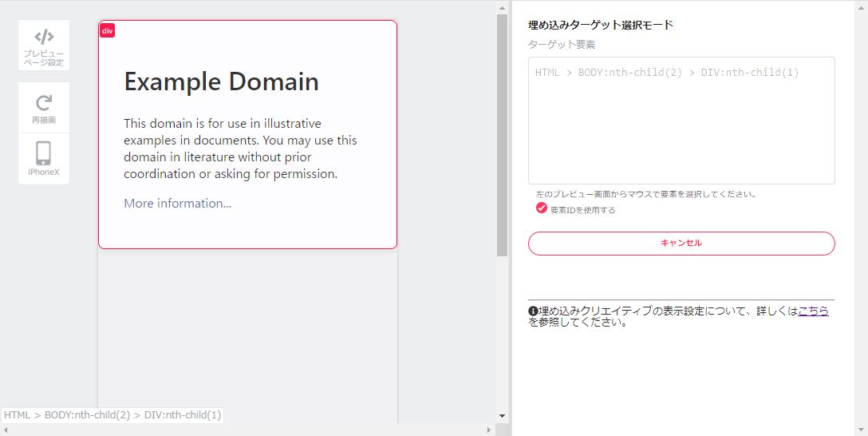The height and width of the screenshot is (436, 868).
Task: Click the info icon beside the embed creative note
Action: coord(533,311)
